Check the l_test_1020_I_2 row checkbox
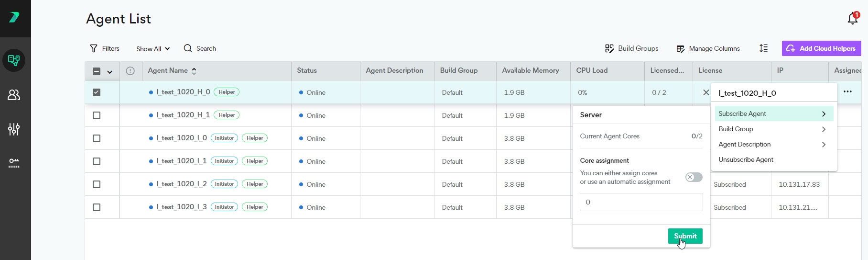The image size is (868, 260). (x=97, y=184)
